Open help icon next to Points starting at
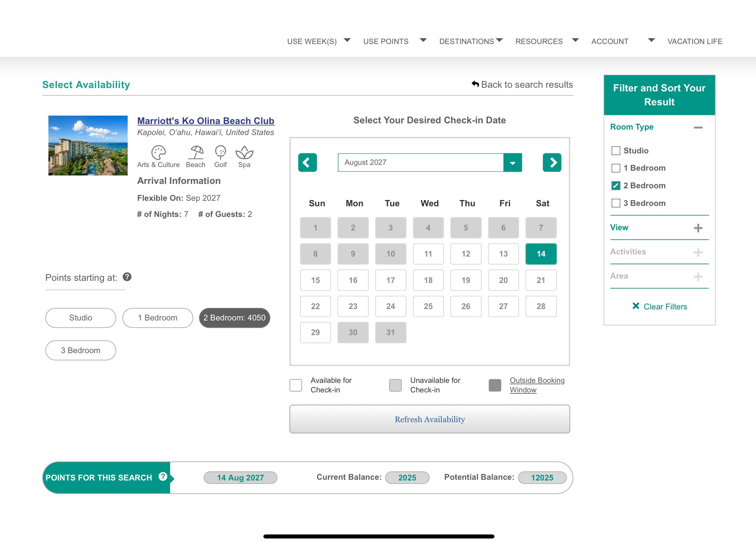756x544 pixels. point(127,277)
